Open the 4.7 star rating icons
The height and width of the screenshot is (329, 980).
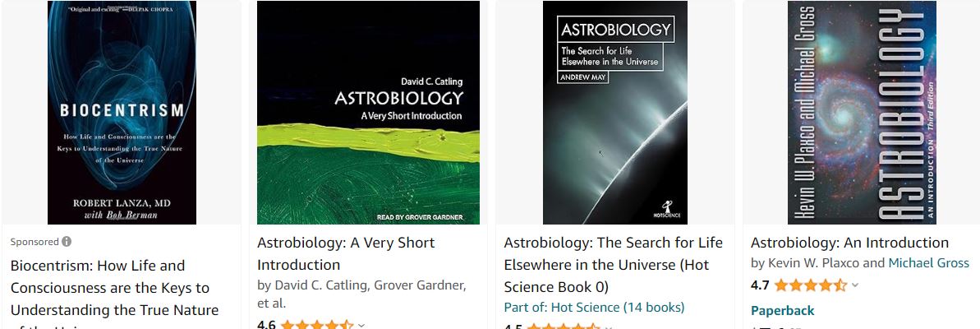[x=811, y=286]
